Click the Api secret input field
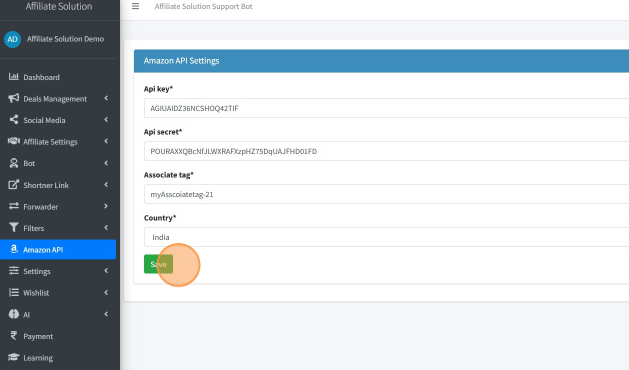Viewport: 629px width, 370px height. click(386, 151)
